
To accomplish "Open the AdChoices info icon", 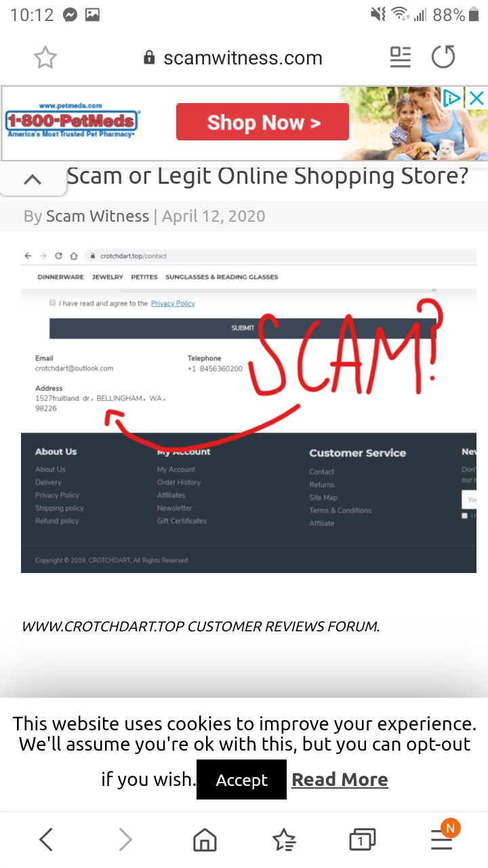I will pyautogui.click(x=453, y=98).
